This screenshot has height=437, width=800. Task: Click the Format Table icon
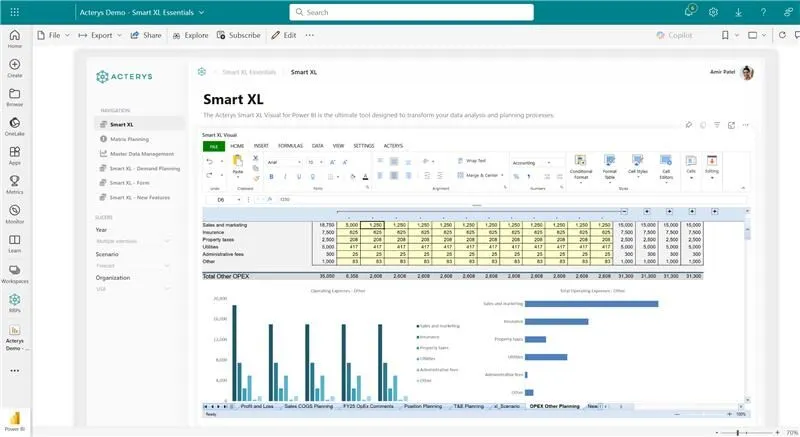point(609,165)
